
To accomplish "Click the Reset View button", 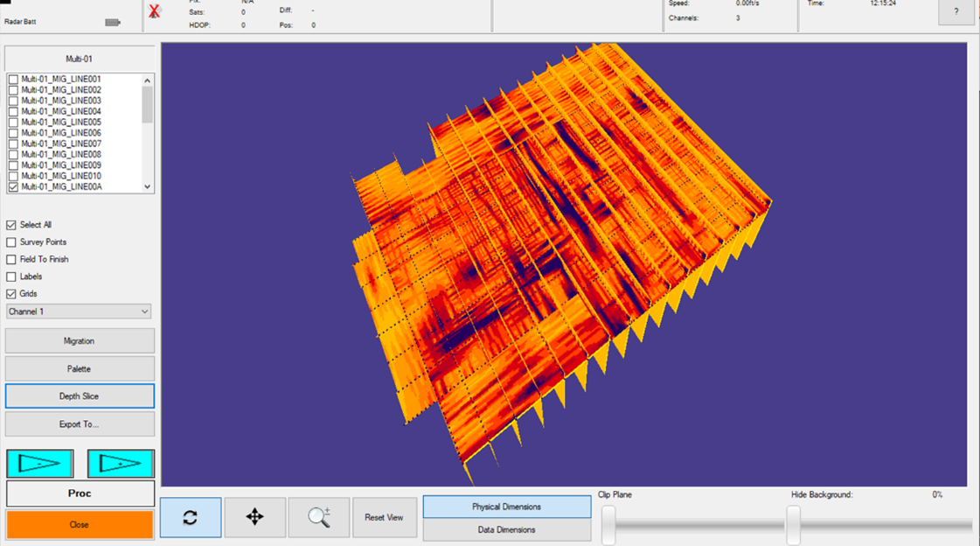I will pyautogui.click(x=385, y=517).
